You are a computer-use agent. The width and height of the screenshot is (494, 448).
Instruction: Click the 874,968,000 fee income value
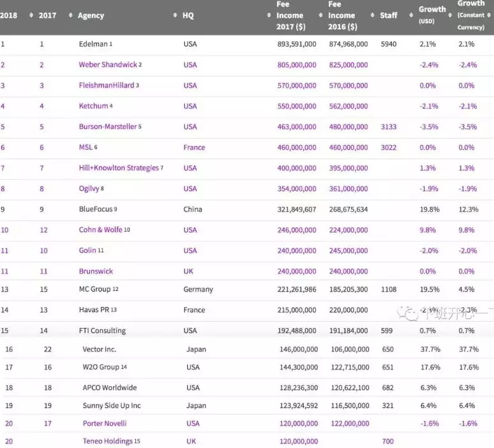348,44
